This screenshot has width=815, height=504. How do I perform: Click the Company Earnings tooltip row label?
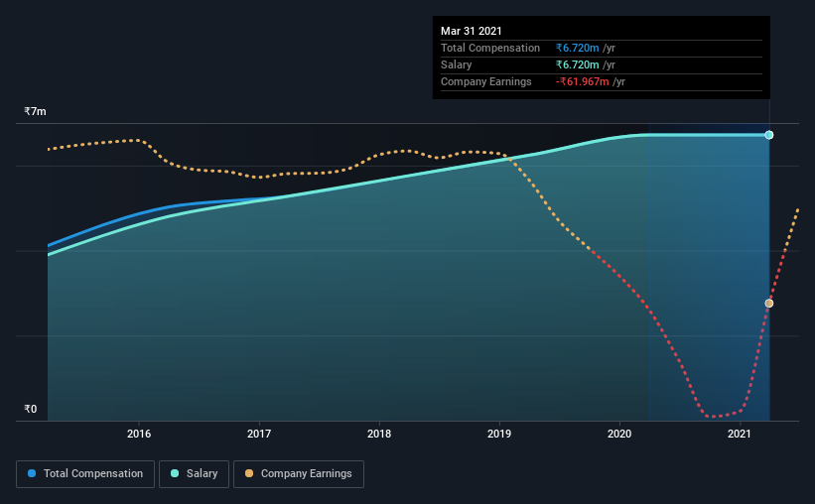[486, 81]
